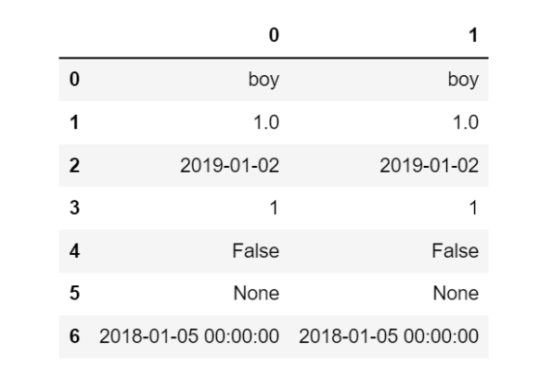Screen dimensions: 552x392
Task: Click None cell in column 0
Action: pyautogui.click(x=256, y=293)
